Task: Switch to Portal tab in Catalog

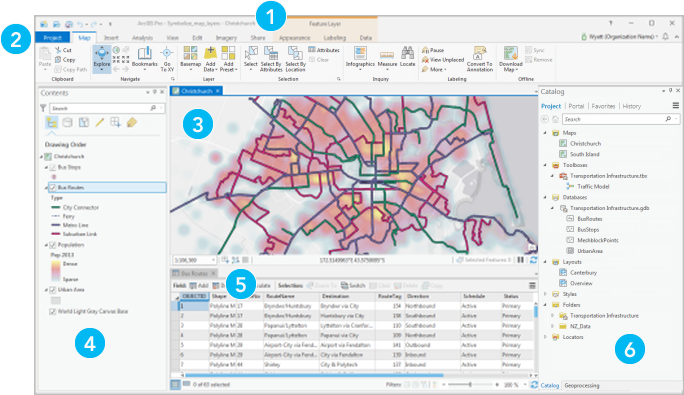Action: [x=576, y=106]
